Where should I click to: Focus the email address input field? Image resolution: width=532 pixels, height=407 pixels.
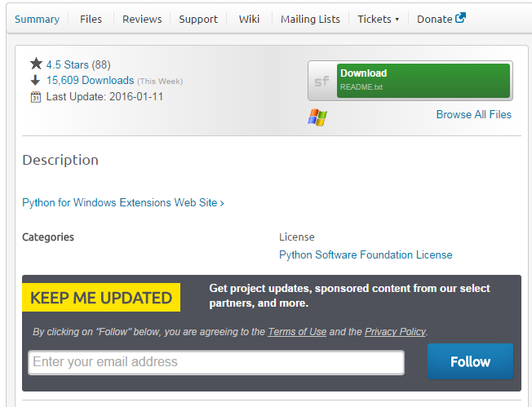point(216,362)
